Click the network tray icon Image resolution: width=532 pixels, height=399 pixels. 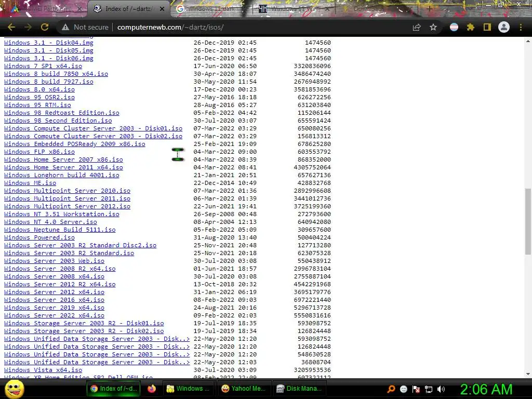point(429,389)
